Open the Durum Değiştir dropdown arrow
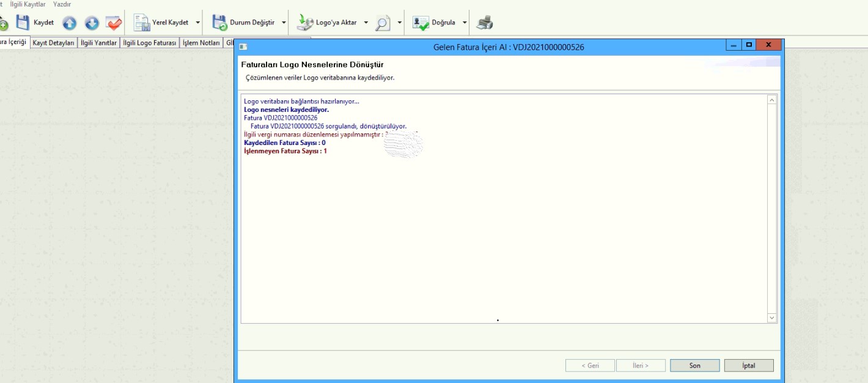 click(284, 23)
